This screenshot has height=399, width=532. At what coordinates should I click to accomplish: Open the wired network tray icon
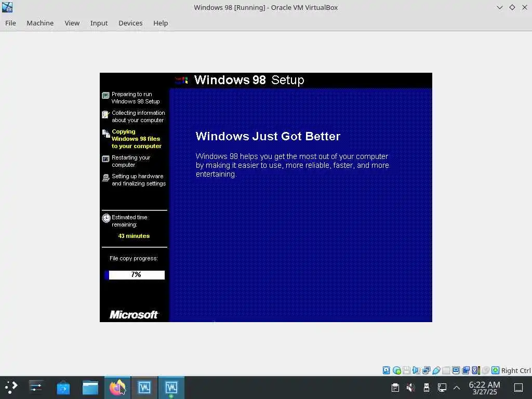coord(442,388)
